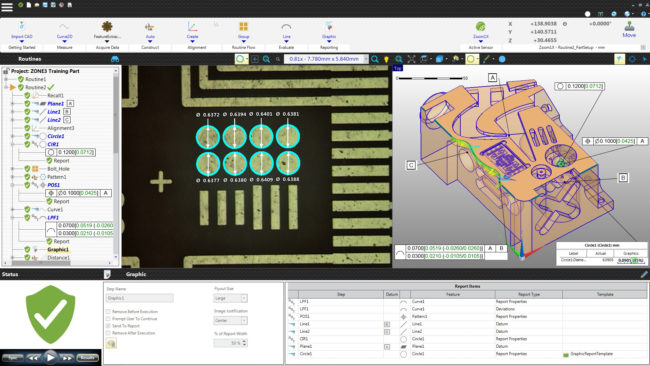Check Prompt User To Continue option
The width and height of the screenshot is (650, 366).
point(108,319)
